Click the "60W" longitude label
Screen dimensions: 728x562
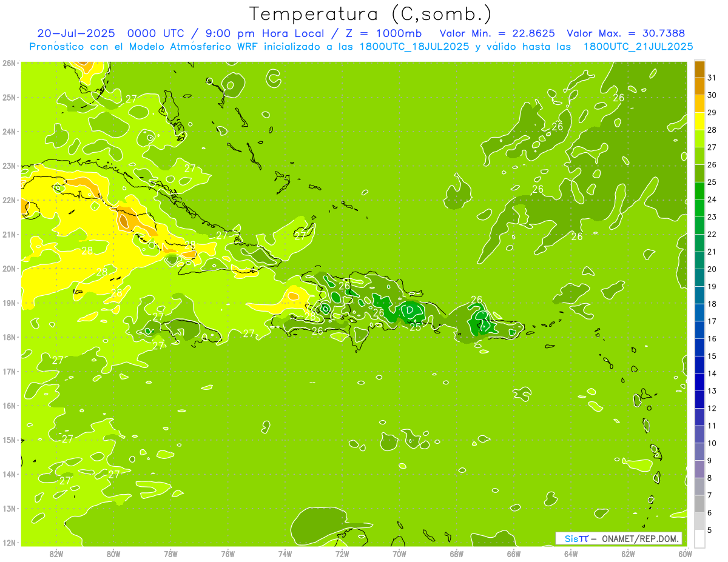coord(685,554)
